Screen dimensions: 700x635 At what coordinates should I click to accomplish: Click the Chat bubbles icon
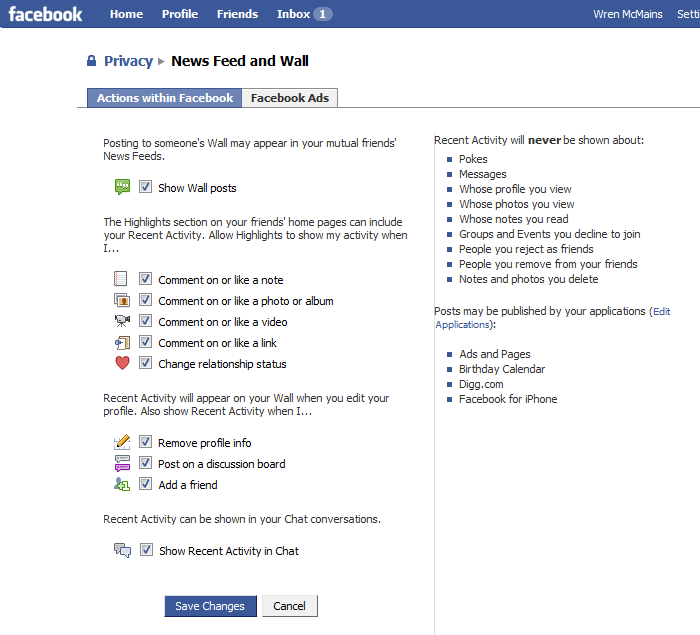tap(122, 550)
